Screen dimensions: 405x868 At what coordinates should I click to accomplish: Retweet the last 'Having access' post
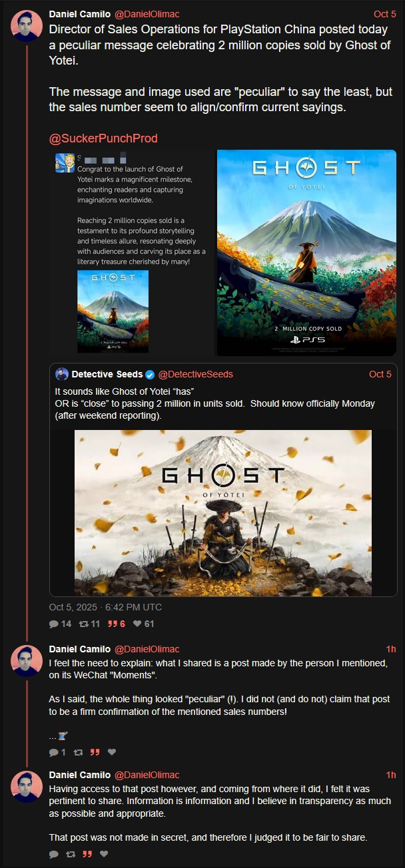[69, 854]
